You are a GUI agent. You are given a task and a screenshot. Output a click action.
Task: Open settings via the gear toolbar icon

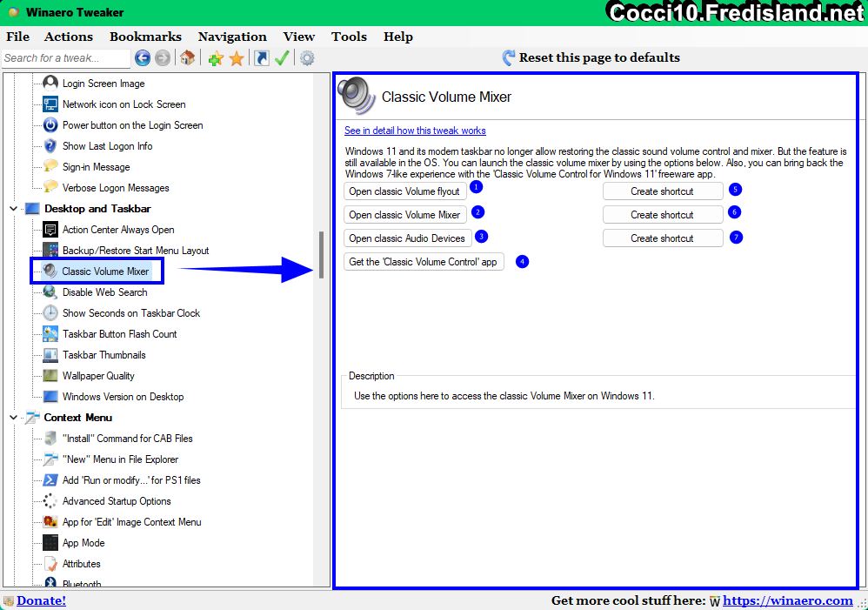click(x=307, y=57)
